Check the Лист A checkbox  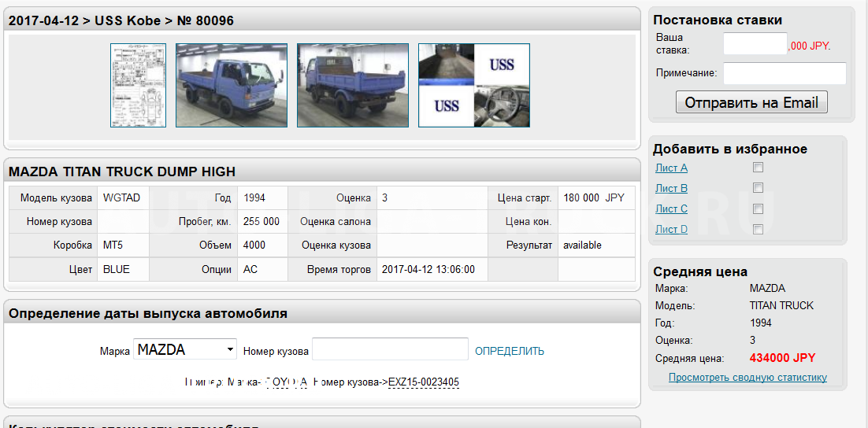pyautogui.click(x=759, y=168)
